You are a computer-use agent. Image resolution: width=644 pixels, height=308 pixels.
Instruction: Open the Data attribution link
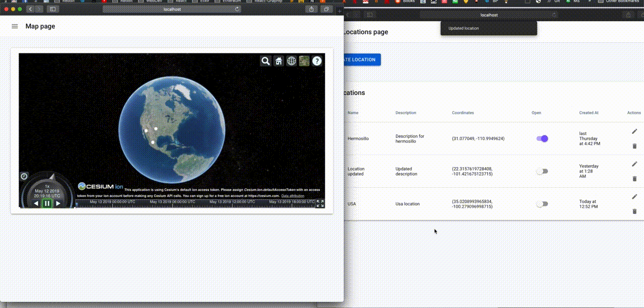[x=293, y=196]
